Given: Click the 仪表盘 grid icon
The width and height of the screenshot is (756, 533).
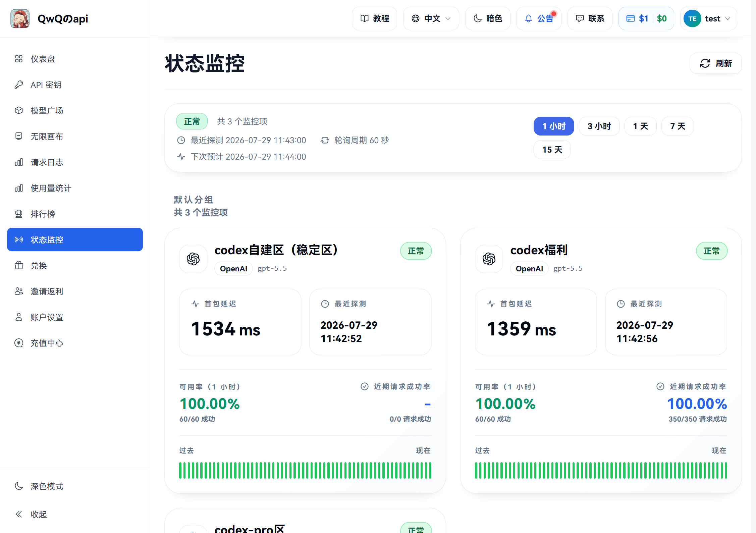Looking at the screenshot, I should [19, 59].
